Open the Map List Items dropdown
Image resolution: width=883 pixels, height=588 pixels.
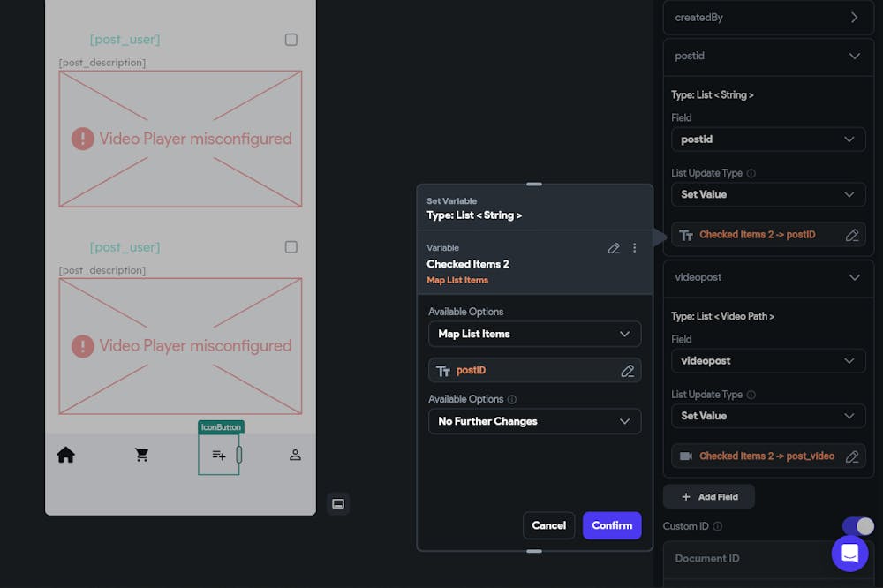(534, 334)
